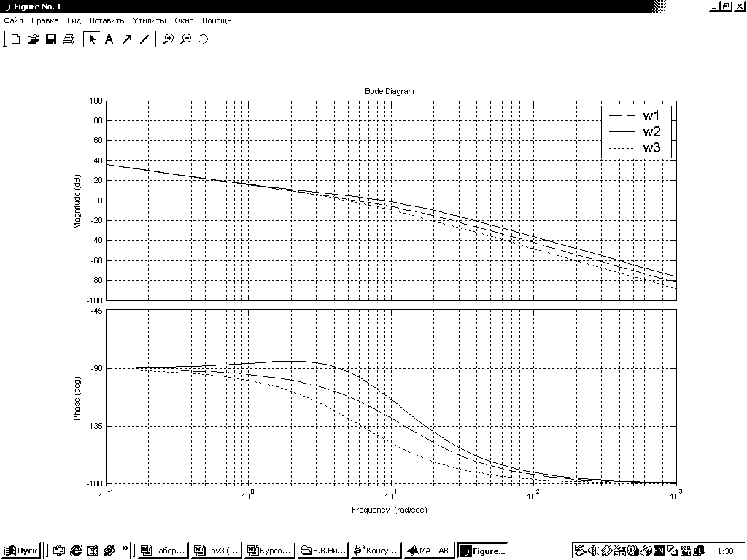Save the figure with the floppy icon
747x560 pixels.
(x=50, y=39)
